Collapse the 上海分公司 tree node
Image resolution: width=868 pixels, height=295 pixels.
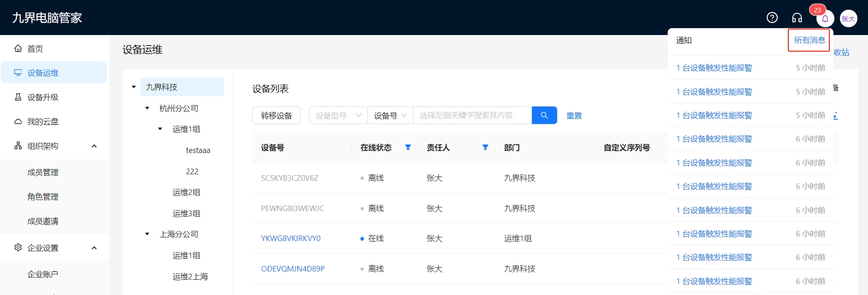pyautogui.click(x=147, y=234)
